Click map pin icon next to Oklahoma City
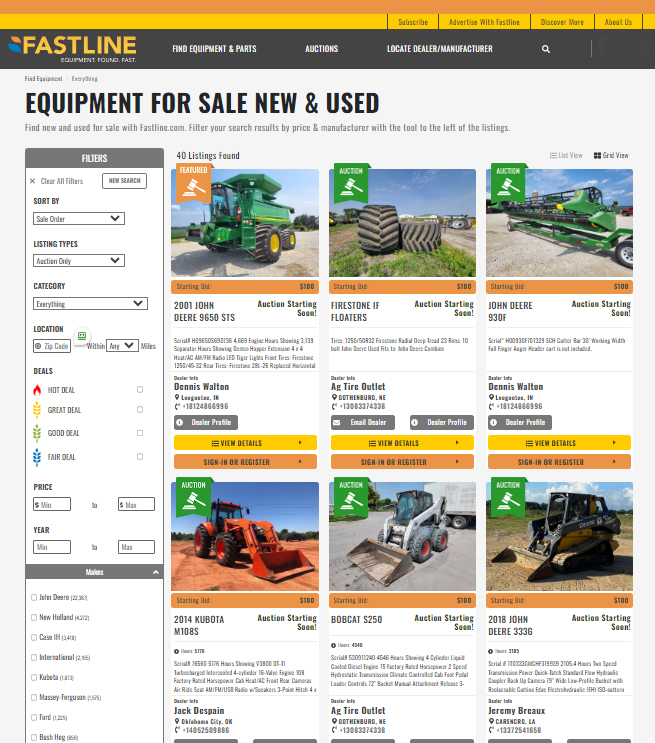 [177, 721]
